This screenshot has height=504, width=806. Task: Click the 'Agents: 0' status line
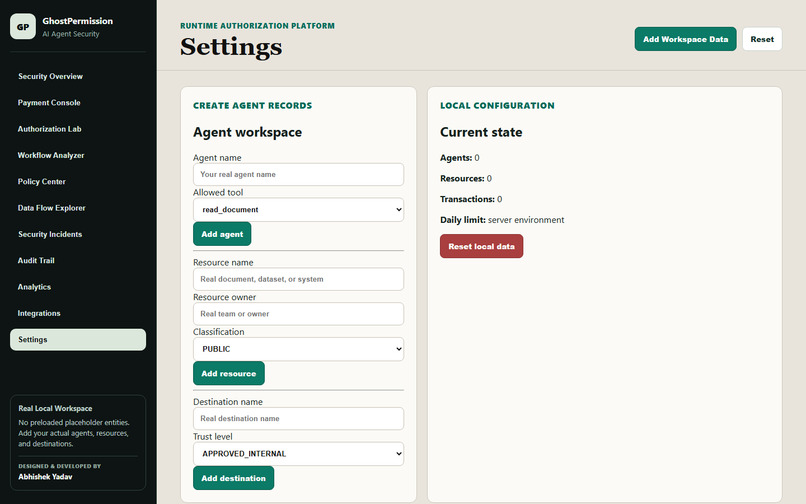point(460,158)
